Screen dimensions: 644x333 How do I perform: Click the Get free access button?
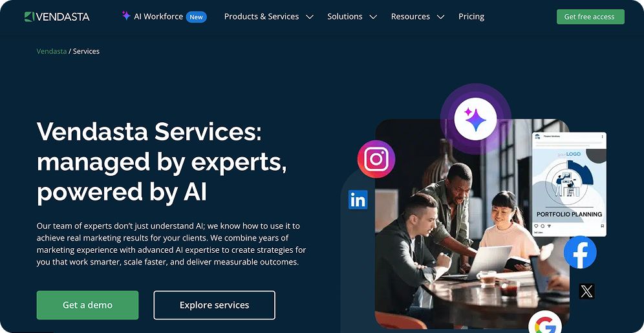(590, 17)
